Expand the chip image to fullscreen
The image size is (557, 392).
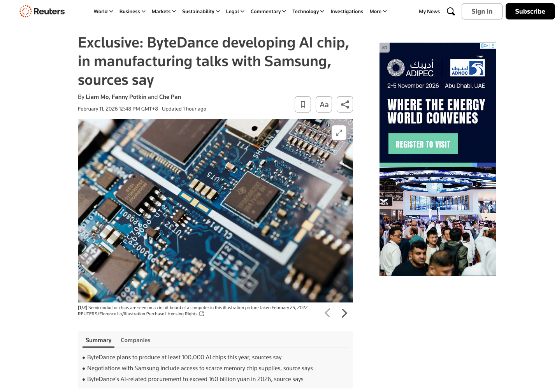pos(339,133)
